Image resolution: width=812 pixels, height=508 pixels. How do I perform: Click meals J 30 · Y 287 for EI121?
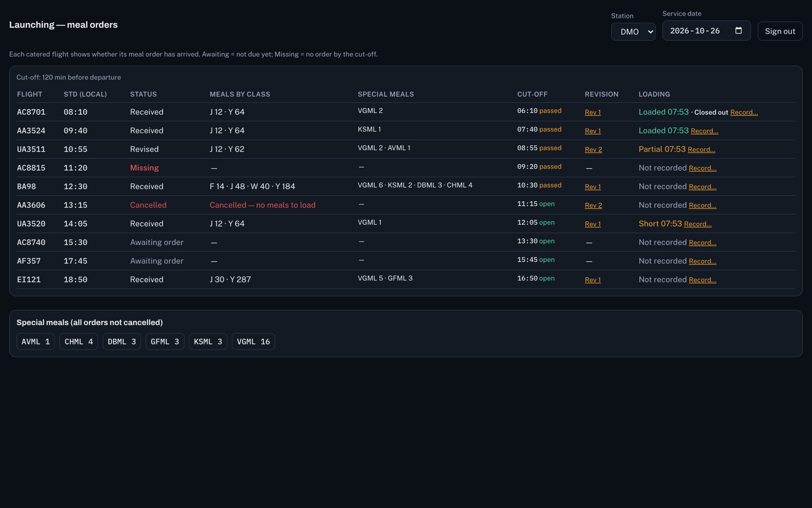click(230, 279)
